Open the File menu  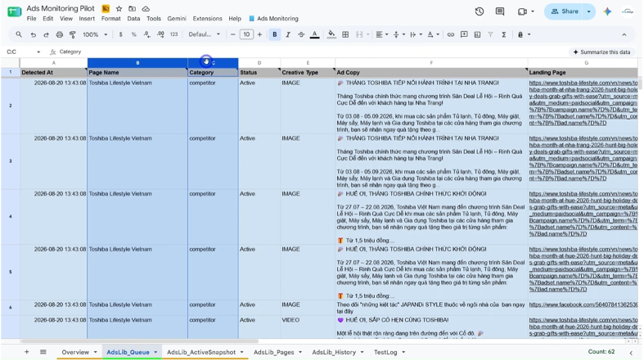click(x=31, y=19)
